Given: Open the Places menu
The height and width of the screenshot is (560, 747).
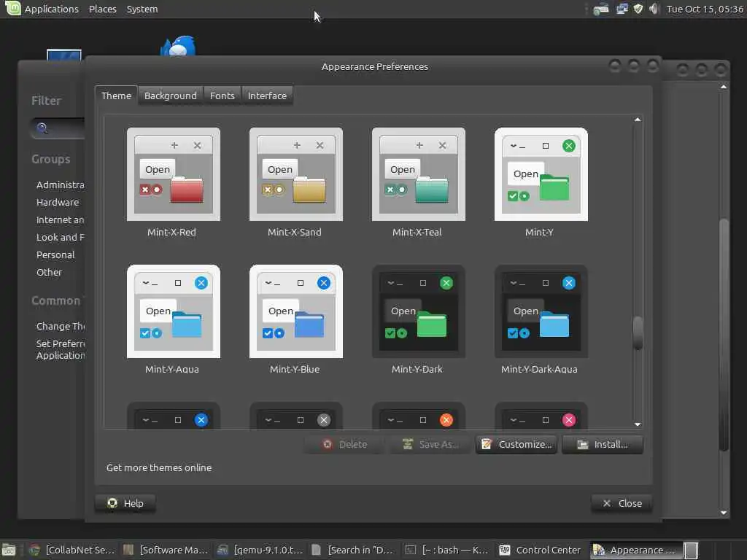Looking at the screenshot, I should [102, 9].
